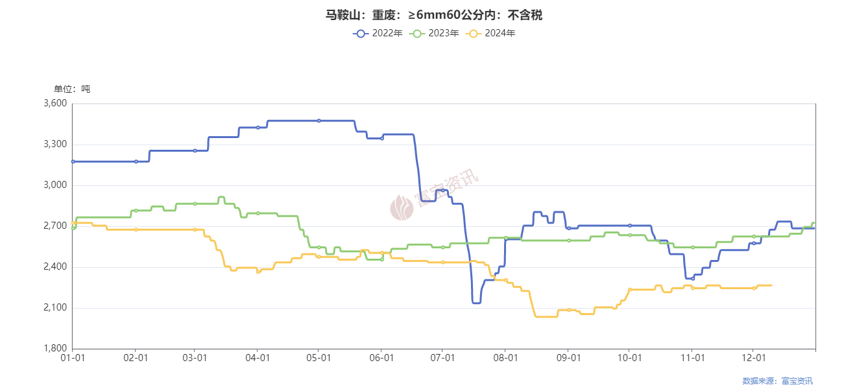Click the 单位:吨 unit label
This screenshot has width=868, height=389.
pyautogui.click(x=72, y=89)
